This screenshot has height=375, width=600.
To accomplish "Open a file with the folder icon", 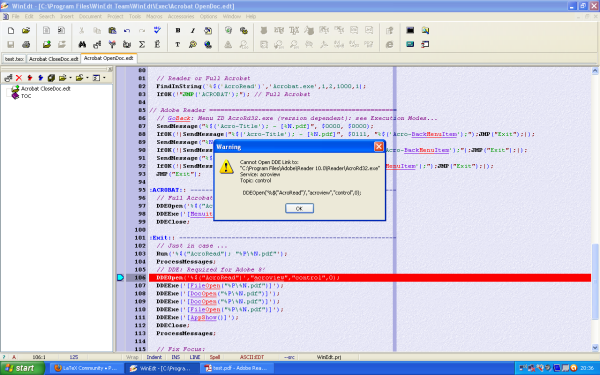I will coord(26,31).
